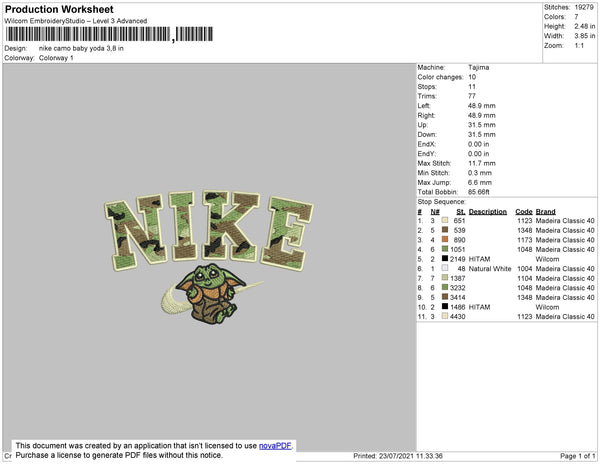Click the 'Code' column header
The height and width of the screenshot is (464, 600).
point(524,212)
